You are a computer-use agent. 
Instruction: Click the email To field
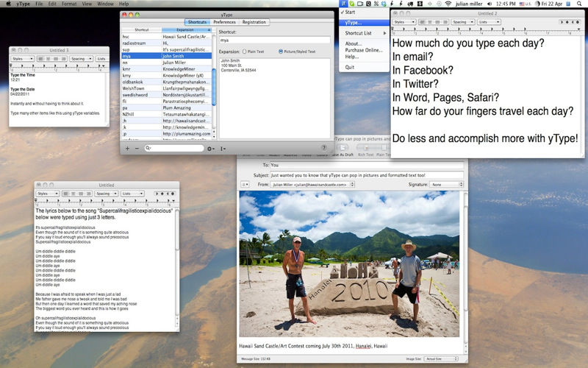tap(367, 165)
